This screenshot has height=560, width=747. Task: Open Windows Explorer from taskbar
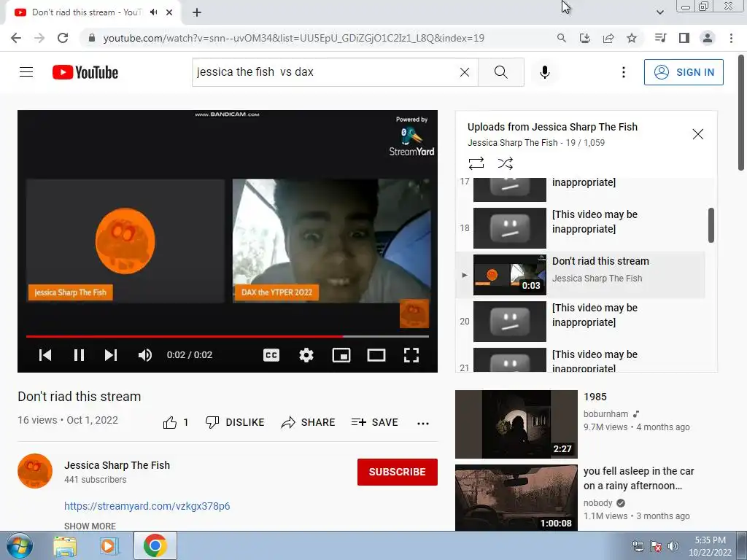pyautogui.click(x=65, y=545)
